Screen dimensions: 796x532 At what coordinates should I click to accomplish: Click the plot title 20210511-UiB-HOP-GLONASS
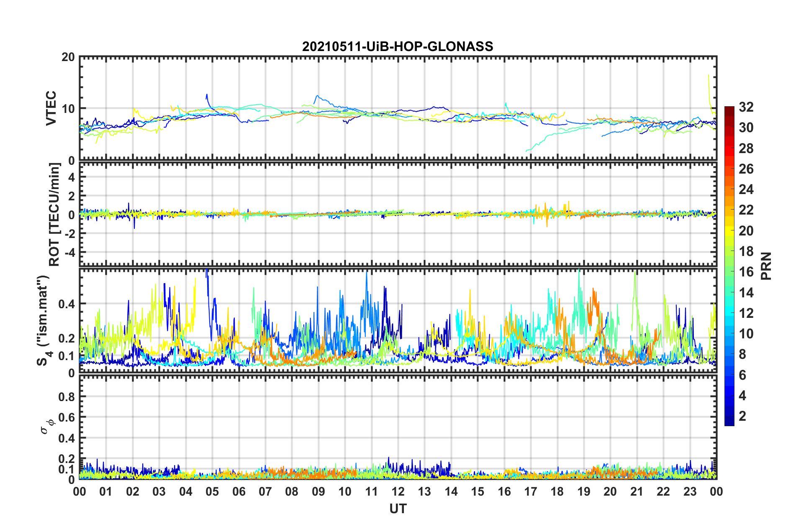[x=398, y=46]
